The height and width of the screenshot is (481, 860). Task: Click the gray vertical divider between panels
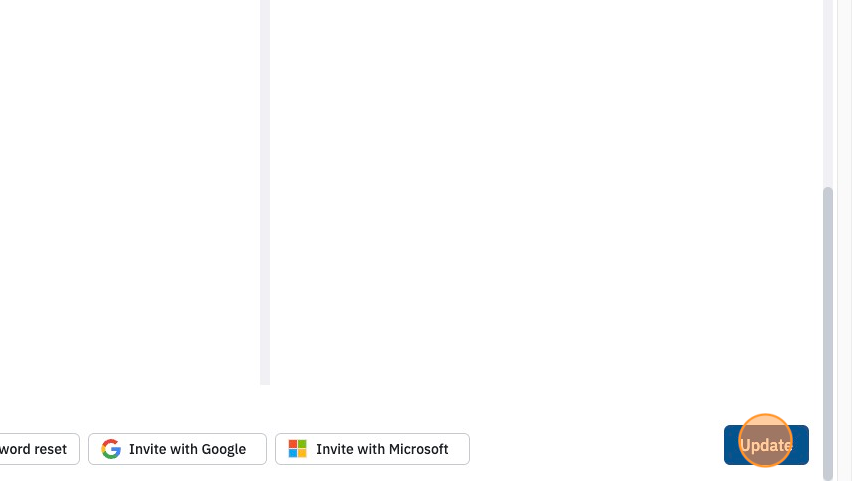pos(265,192)
